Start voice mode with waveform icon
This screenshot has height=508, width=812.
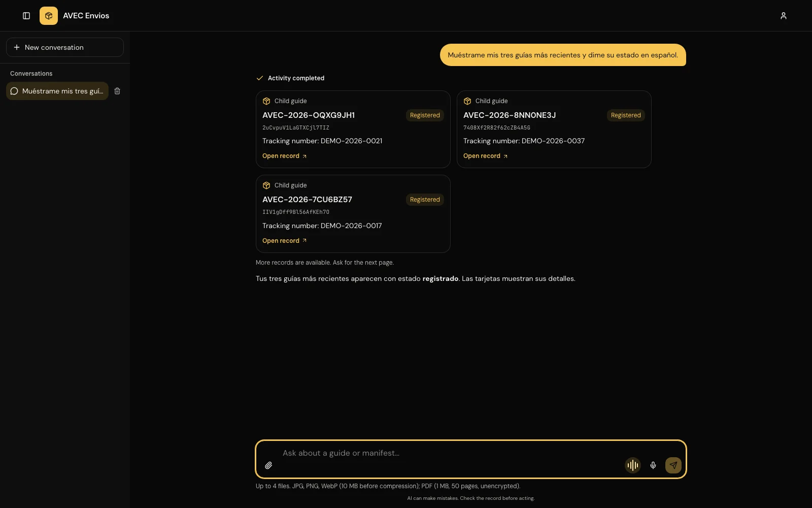click(x=633, y=465)
